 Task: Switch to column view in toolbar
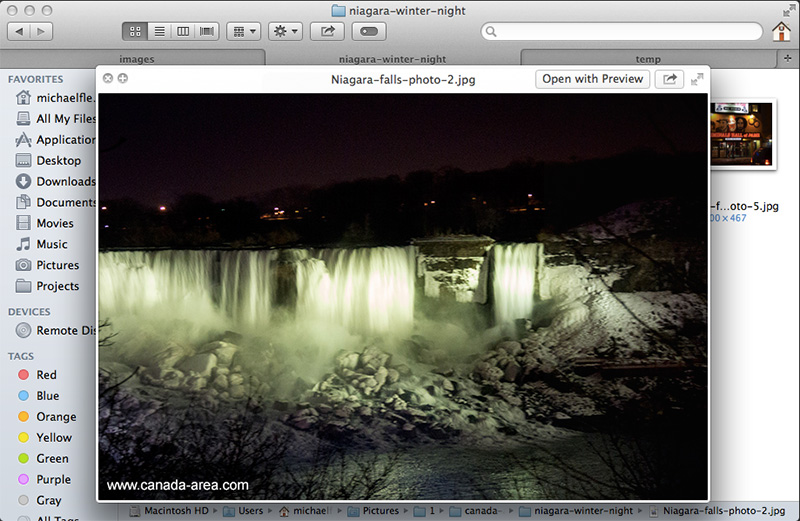click(183, 32)
